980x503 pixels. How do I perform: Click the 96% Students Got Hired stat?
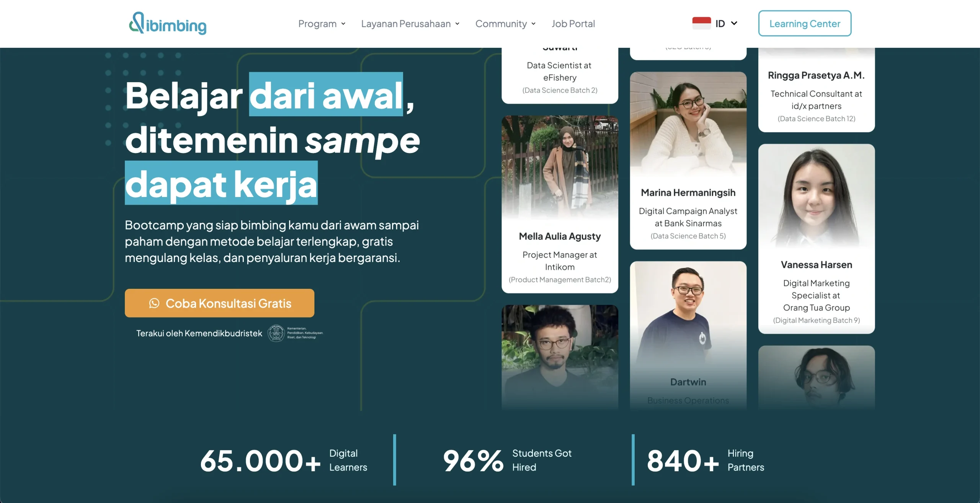507,460
